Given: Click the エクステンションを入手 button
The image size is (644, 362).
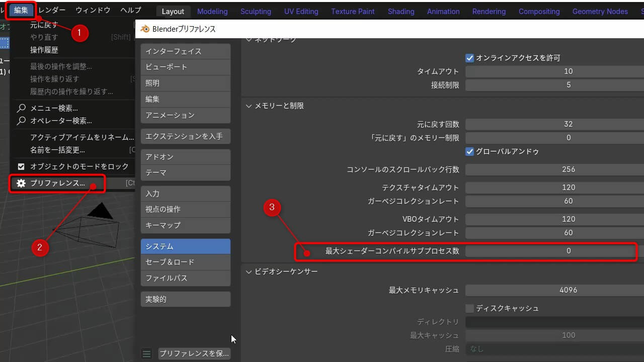Looking at the screenshot, I should pos(185,136).
